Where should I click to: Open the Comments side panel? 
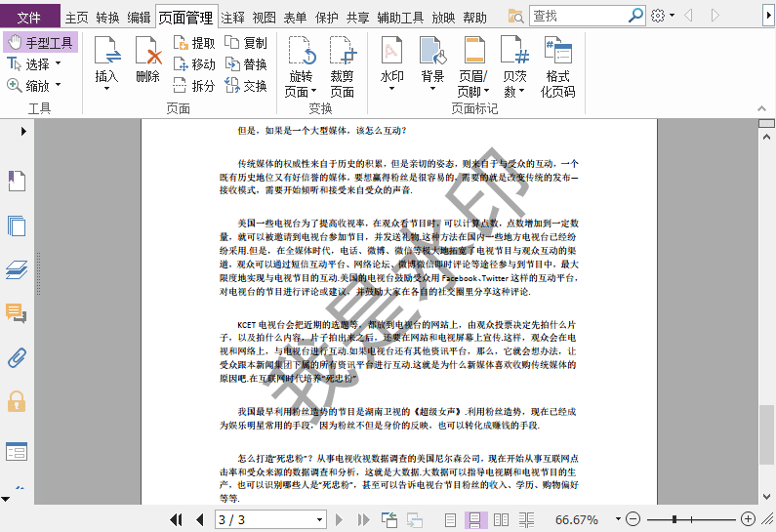click(x=17, y=313)
